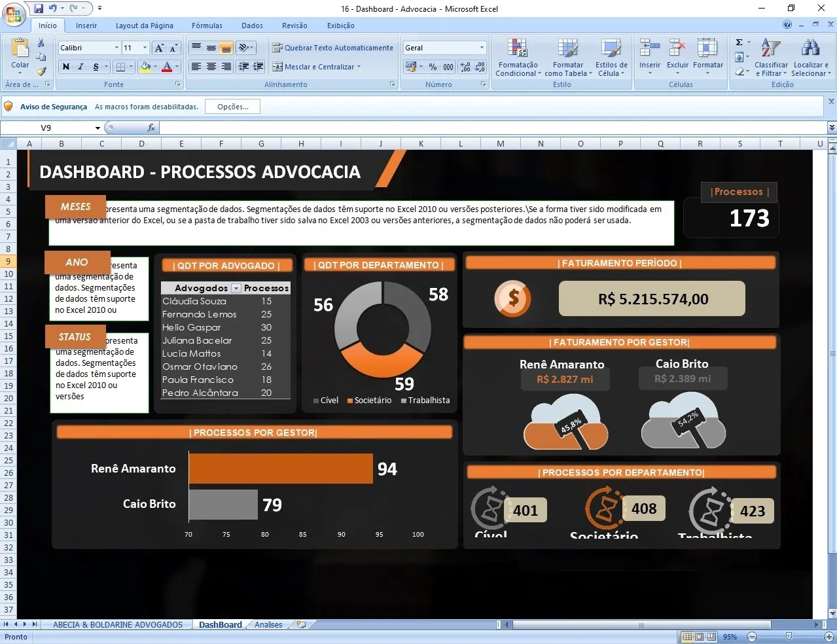
Task: Switch to the Analises sheet tab
Action: pyautogui.click(x=268, y=625)
